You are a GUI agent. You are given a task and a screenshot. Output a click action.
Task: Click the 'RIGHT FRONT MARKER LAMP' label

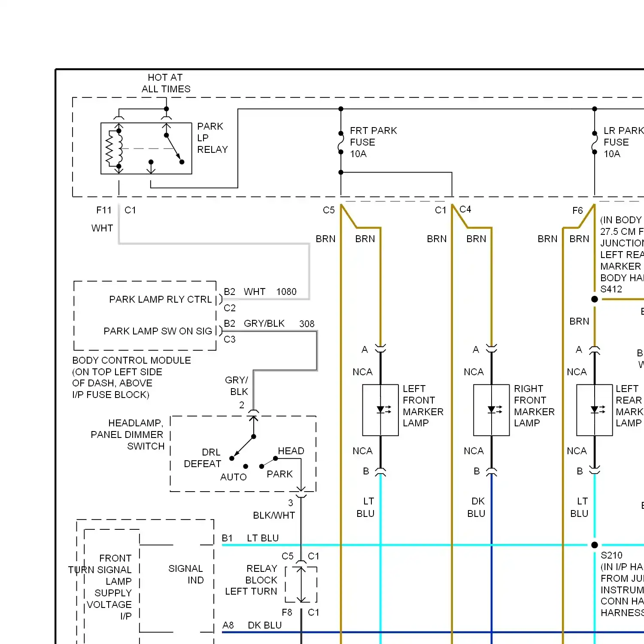pos(534,406)
